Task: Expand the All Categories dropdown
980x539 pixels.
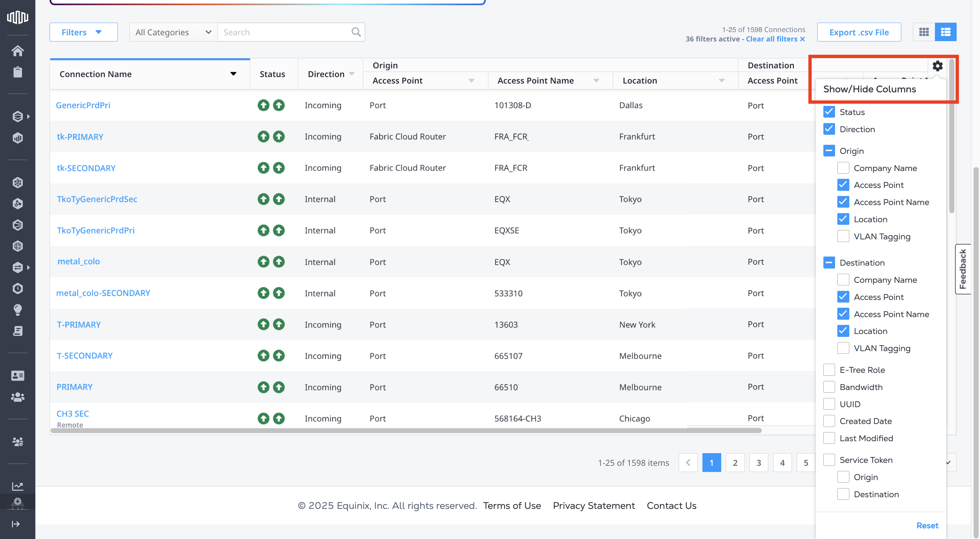Action: (x=173, y=32)
